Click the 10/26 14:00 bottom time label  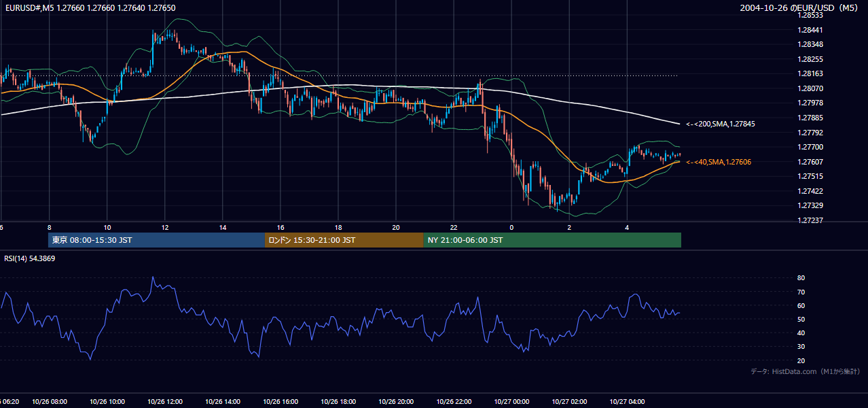(223, 402)
